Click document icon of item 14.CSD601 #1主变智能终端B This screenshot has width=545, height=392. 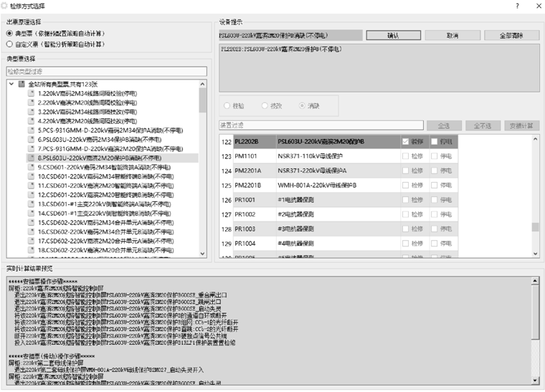[31, 213]
